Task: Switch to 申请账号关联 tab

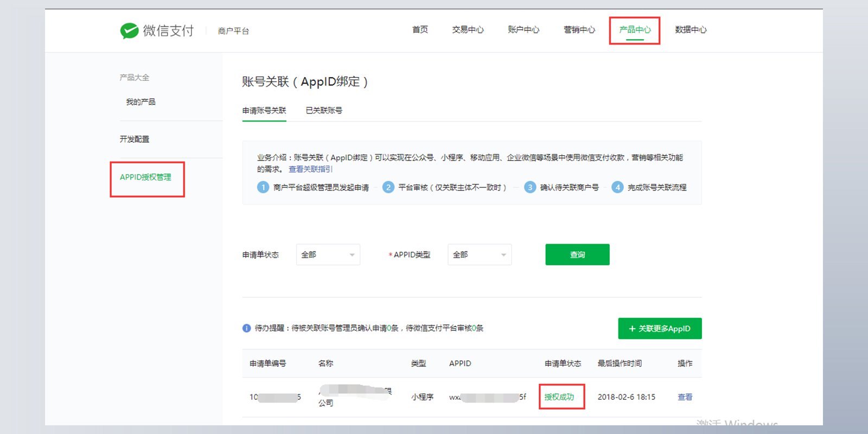Action: tap(264, 111)
